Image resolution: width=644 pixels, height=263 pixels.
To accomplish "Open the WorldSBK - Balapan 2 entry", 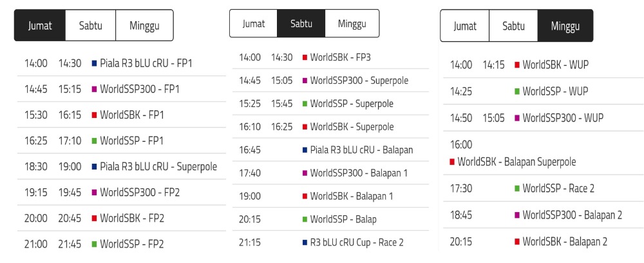I will (x=565, y=242).
